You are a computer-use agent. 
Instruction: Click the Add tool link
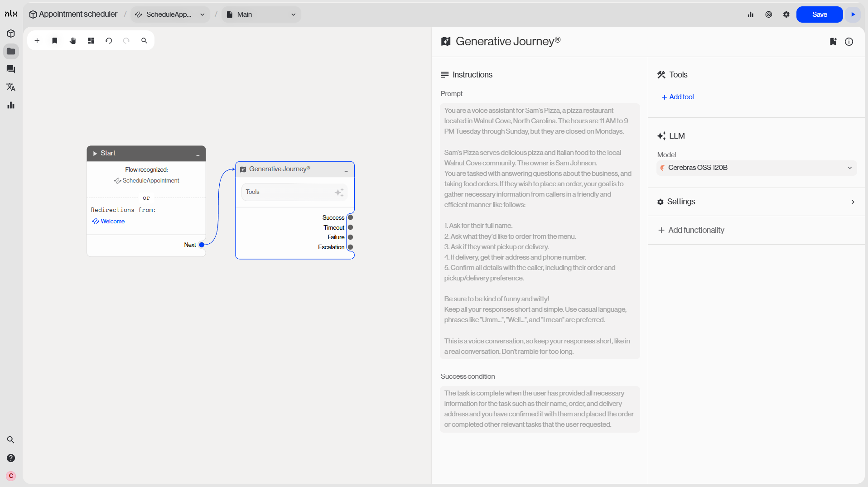678,97
